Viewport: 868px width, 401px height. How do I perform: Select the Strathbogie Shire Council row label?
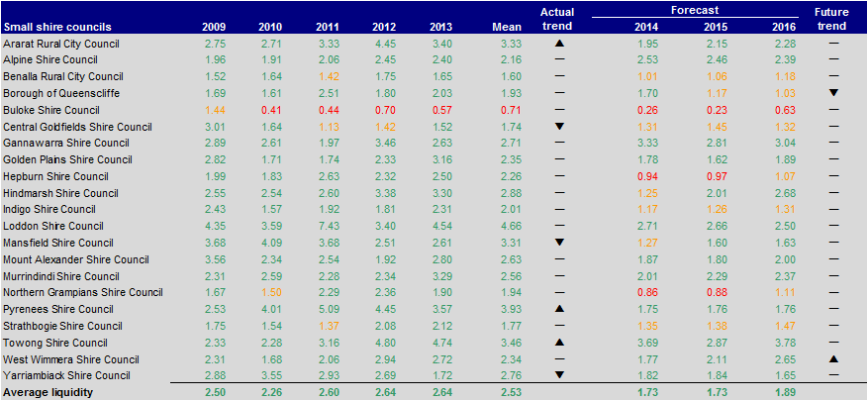point(63,326)
